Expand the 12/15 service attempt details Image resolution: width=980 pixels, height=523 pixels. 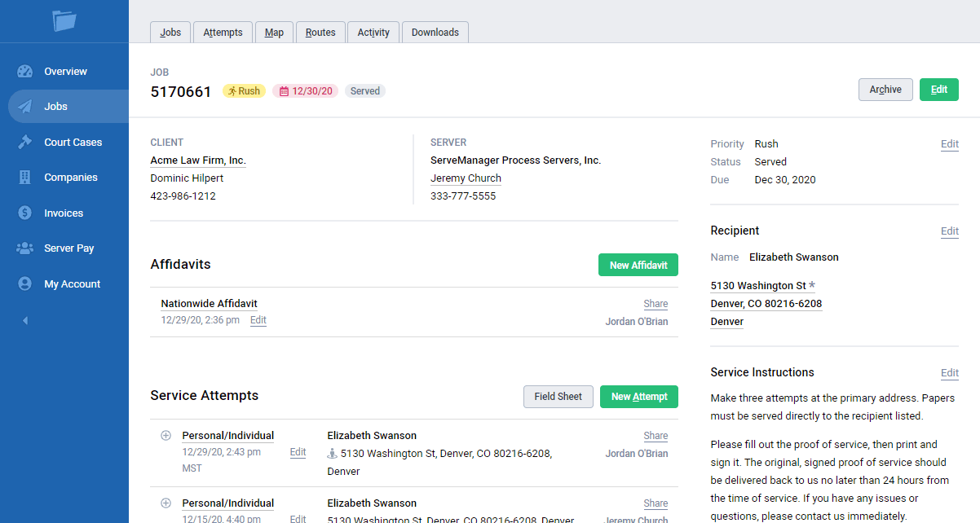coord(166,503)
